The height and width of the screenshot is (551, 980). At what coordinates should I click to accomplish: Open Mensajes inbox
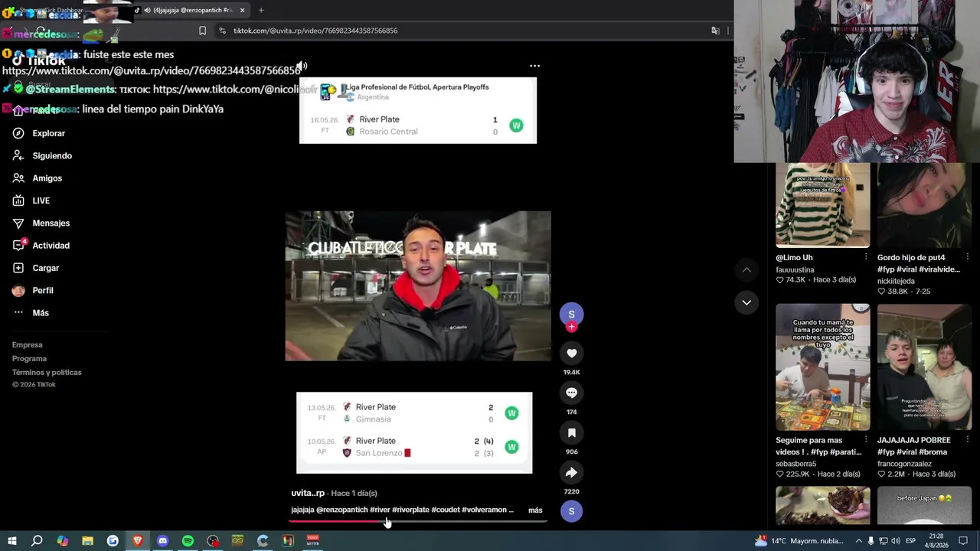tap(41, 223)
